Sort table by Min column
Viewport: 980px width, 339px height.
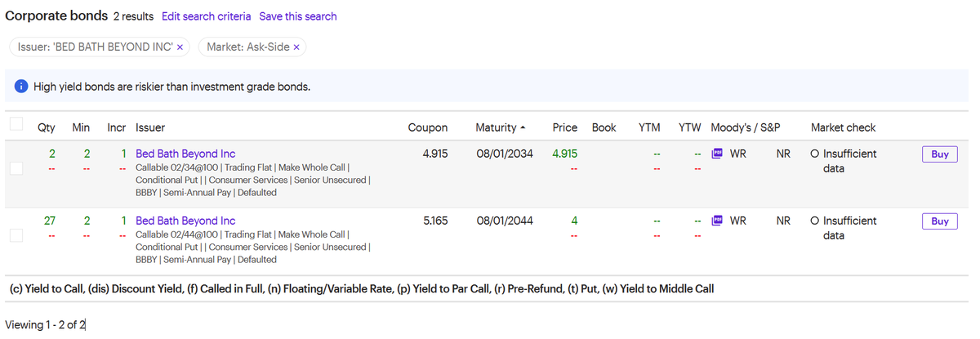click(x=81, y=127)
